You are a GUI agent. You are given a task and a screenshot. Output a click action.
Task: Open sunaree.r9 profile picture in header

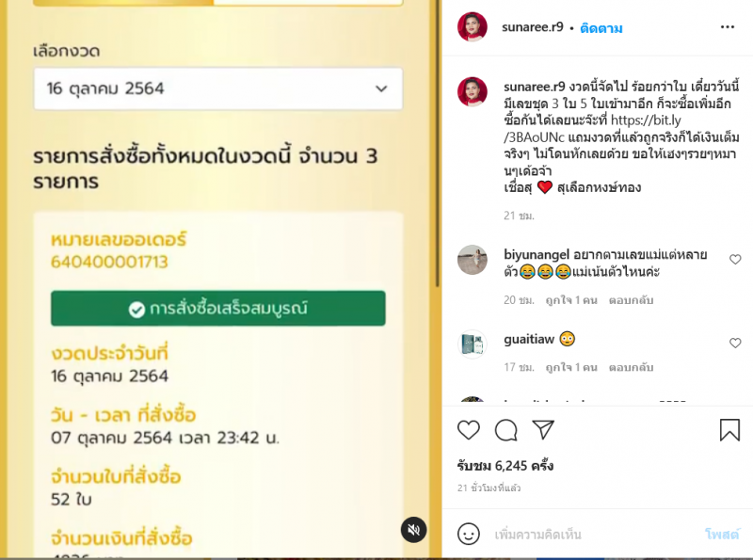click(x=473, y=27)
